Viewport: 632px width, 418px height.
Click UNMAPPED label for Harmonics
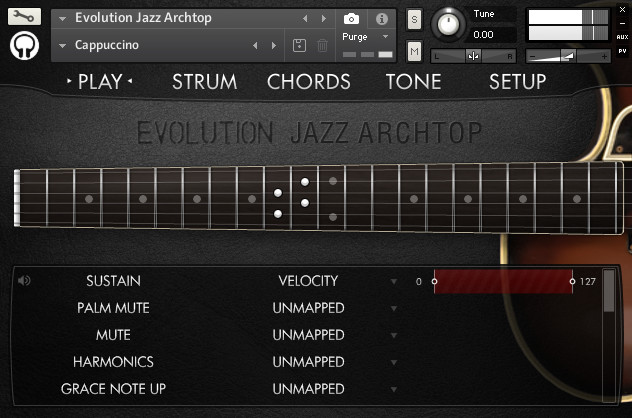pyautogui.click(x=308, y=362)
